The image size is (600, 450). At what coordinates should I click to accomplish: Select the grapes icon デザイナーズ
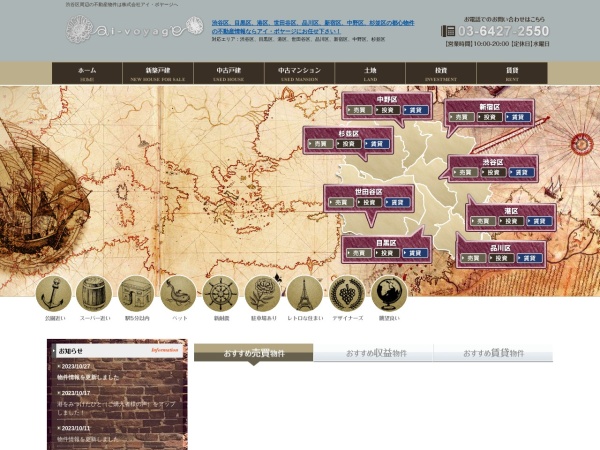347,293
